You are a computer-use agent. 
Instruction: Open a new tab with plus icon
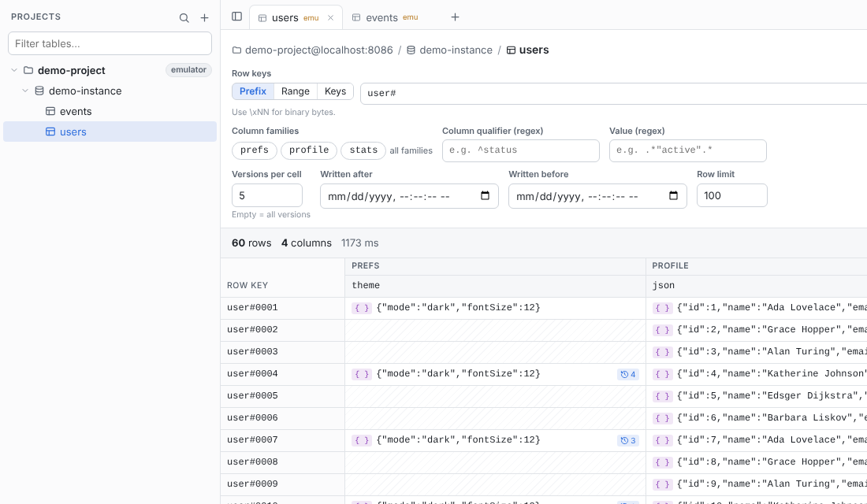455,17
